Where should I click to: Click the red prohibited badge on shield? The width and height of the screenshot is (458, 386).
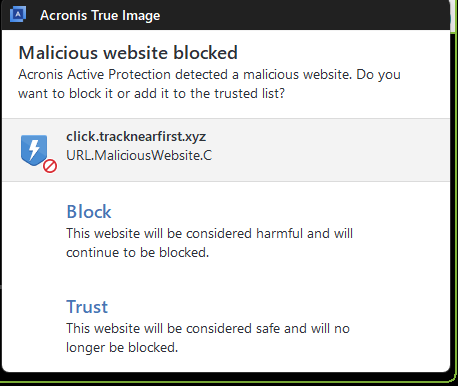click(50, 166)
